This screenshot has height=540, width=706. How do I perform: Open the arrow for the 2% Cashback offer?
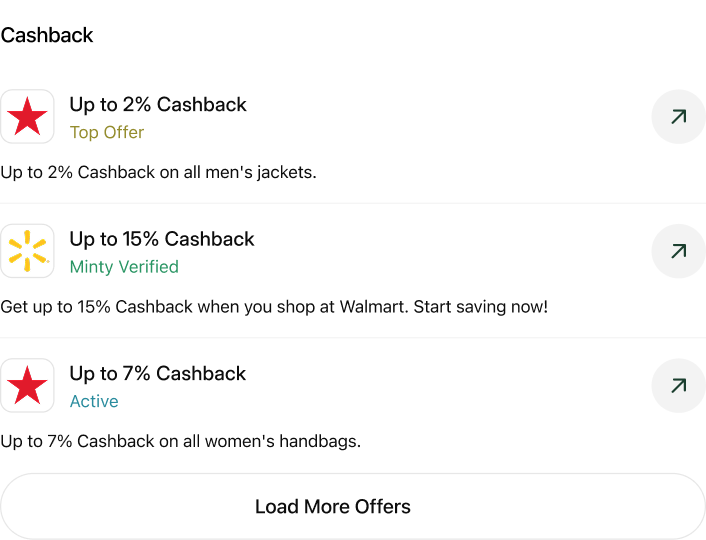tap(678, 117)
